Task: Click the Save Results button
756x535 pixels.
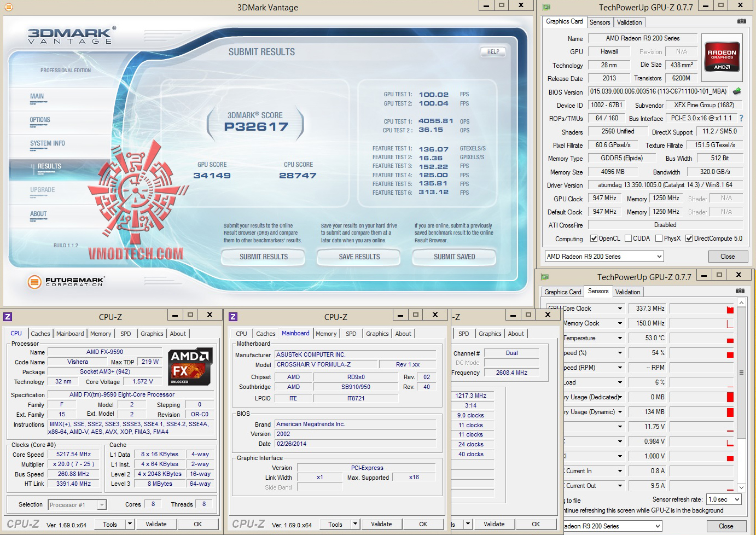Action: tap(359, 257)
